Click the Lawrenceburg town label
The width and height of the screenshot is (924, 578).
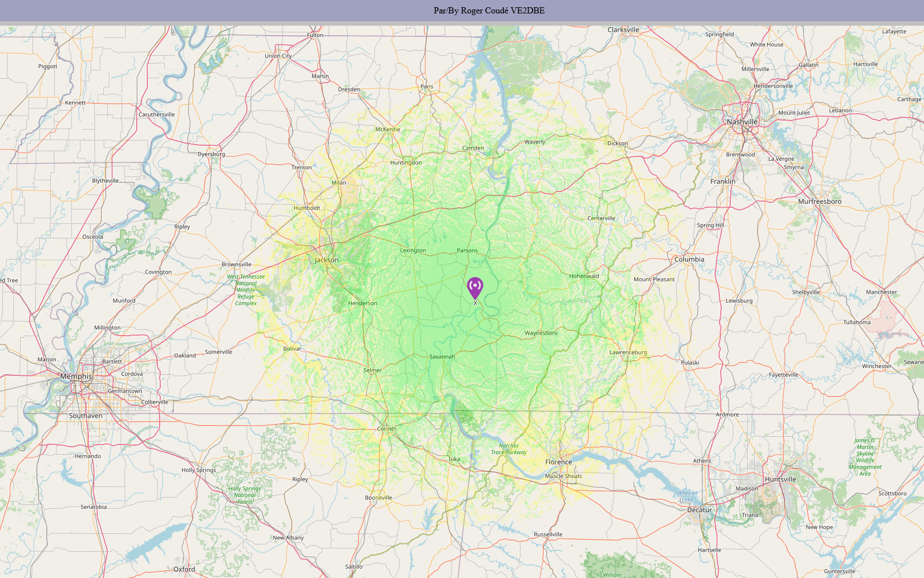point(628,352)
